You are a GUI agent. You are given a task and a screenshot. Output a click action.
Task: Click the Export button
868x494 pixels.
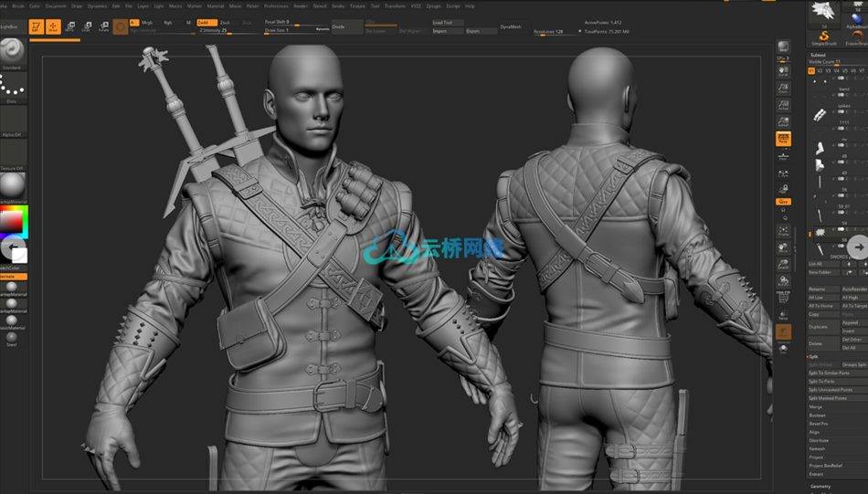(481, 31)
